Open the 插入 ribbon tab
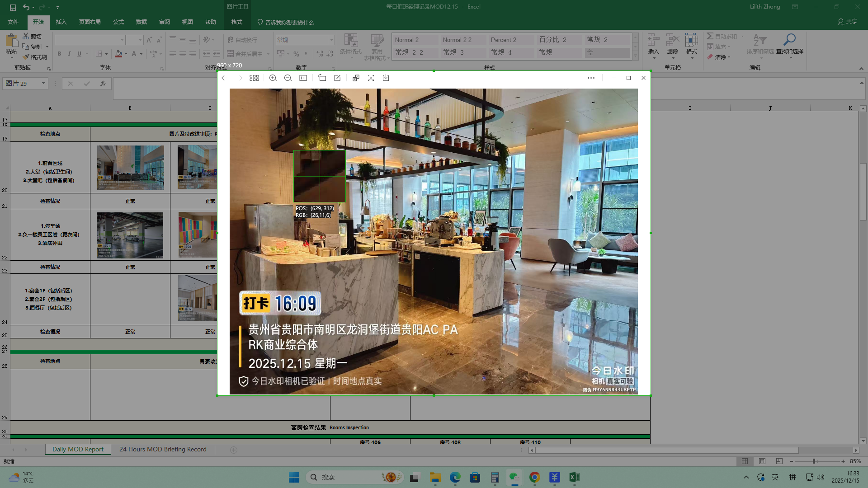Screen dimensions: 868x488 [61, 22]
